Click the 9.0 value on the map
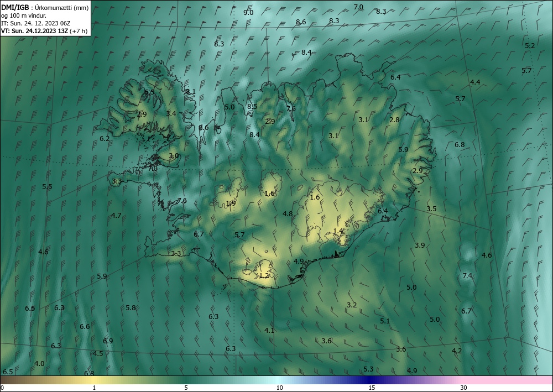The height and width of the screenshot is (392, 553). tap(248, 13)
